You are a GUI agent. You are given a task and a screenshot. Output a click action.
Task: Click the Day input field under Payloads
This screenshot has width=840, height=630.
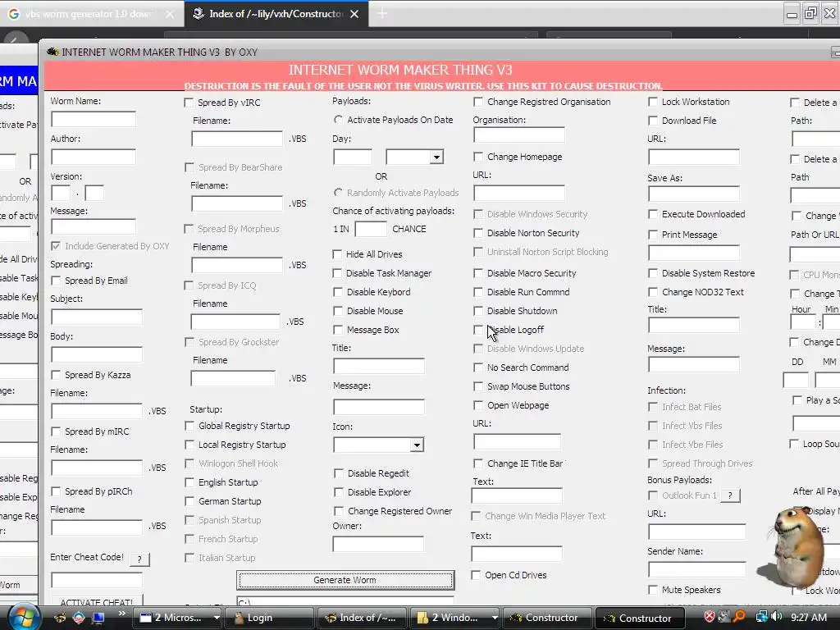[x=353, y=157]
